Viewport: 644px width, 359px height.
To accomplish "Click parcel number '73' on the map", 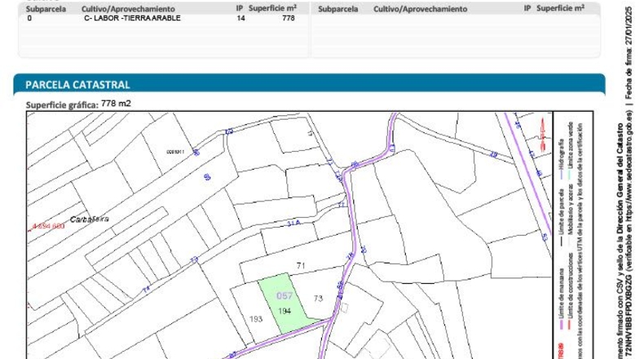I will (x=318, y=299).
